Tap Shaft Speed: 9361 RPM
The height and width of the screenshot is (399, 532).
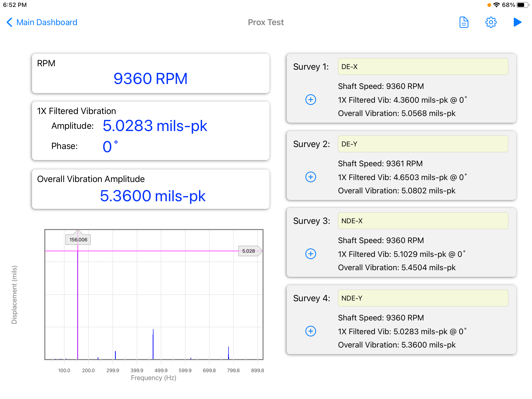click(x=380, y=164)
